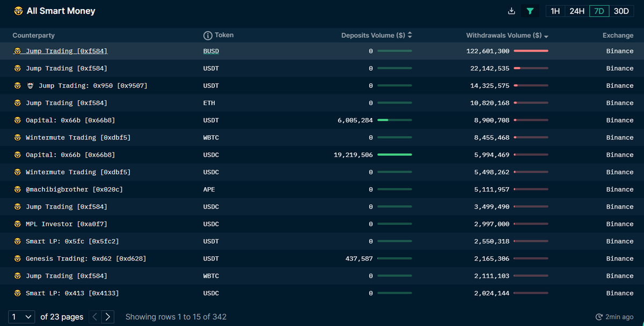644x326 pixels.
Task: Sort by Withdrawals Volume ($) column
Action: [507, 35]
